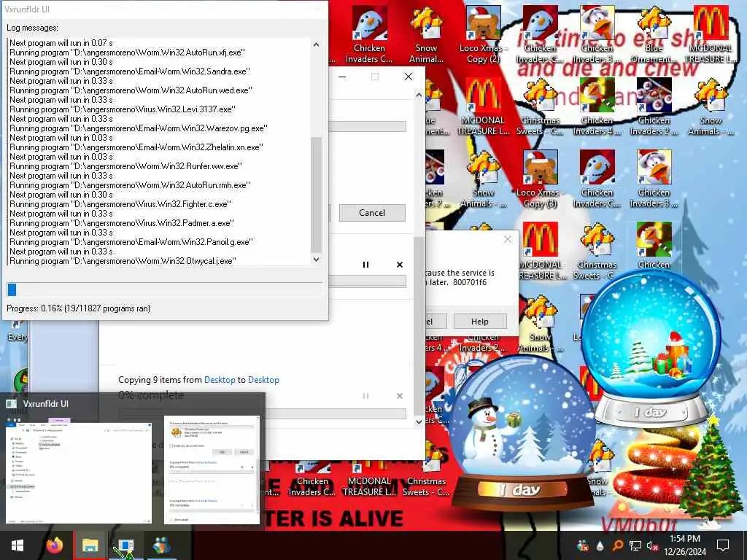The height and width of the screenshot is (560, 747).
Task: Select Snow Animal icon beside Loco Xmas - Copy (2)
Action: tap(426, 36)
